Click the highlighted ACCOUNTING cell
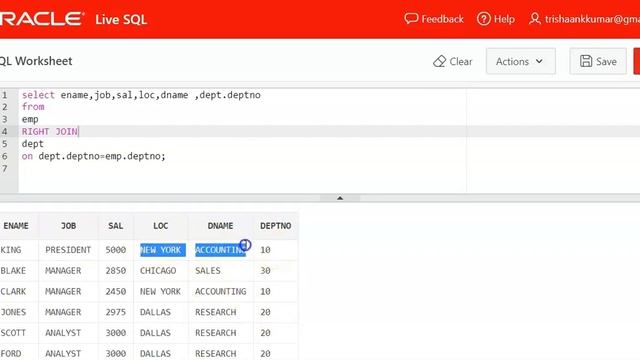The width and height of the screenshot is (640, 360). coord(220,250)
